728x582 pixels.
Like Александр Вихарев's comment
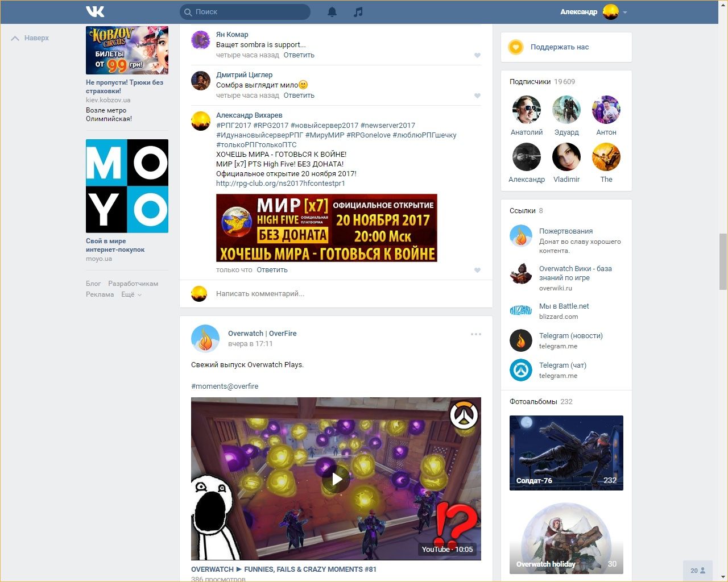pos(477,270)
